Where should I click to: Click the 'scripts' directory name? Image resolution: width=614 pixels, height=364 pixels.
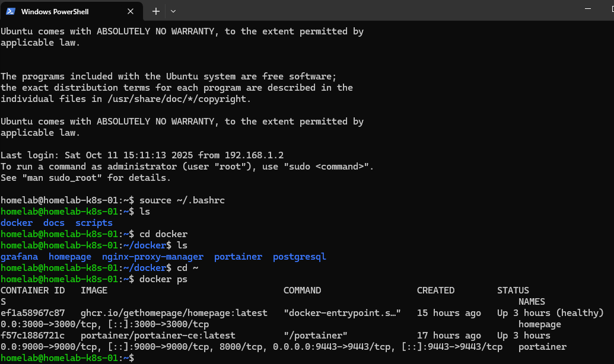coord(94,223)
